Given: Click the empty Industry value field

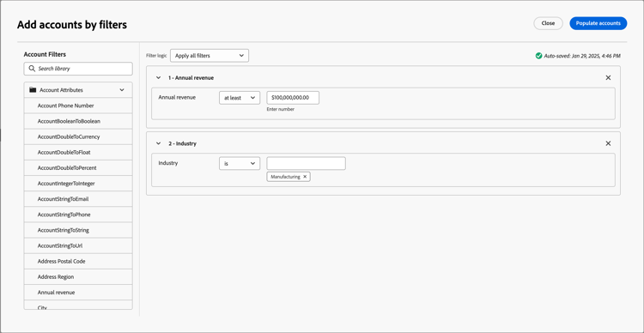Looking at the screenshot, I should [306, 163].
